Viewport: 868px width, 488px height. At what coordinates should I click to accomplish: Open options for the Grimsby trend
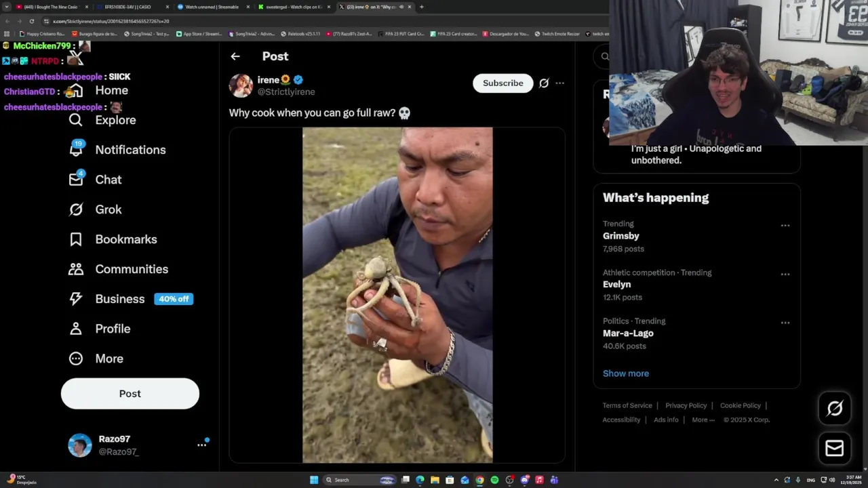pos(785,226)
